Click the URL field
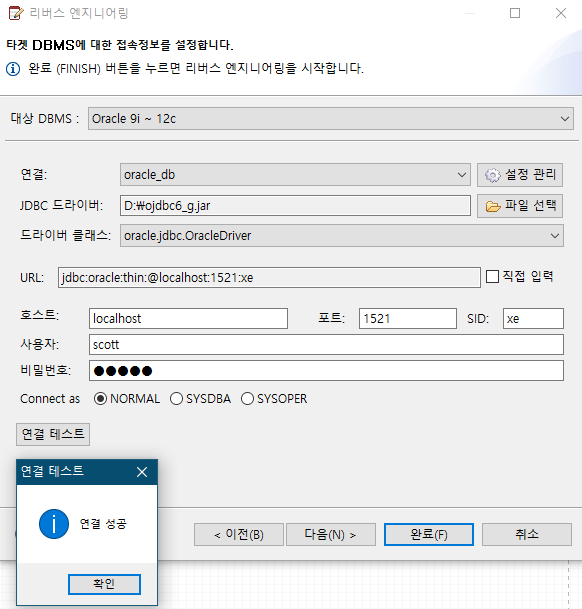Screen dimensions: 582x609 pyautogui.click(x=269, y=277)
